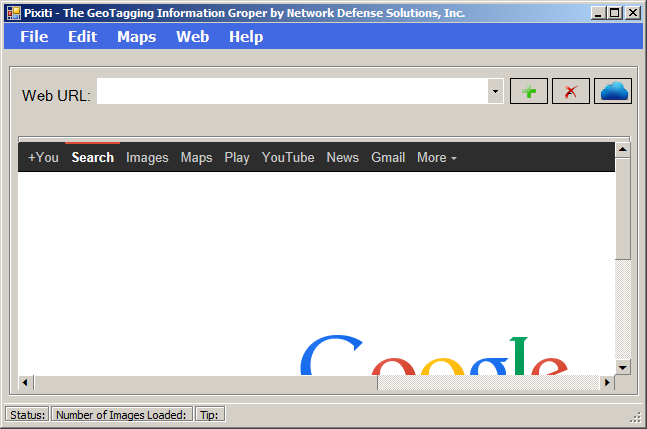Viewport: 647px width, 429px height.
Task: Open the More dropdown in Google bar
Action: point(437,157)
